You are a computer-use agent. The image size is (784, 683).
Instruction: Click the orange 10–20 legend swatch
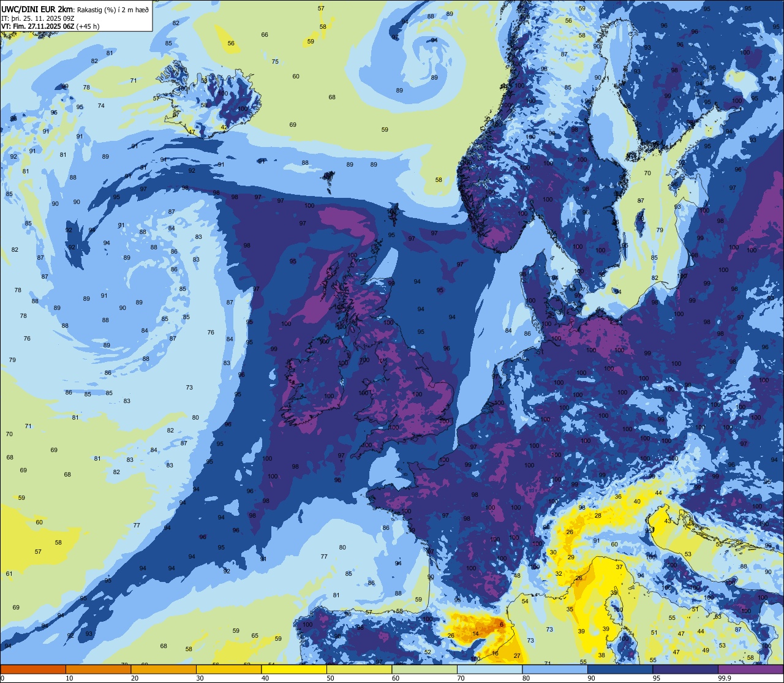tap(98, 670)
